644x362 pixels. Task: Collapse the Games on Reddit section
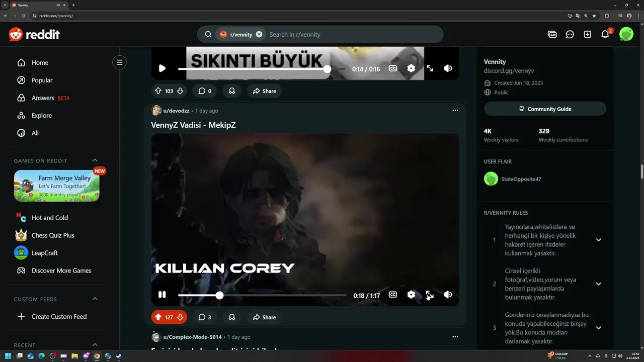tap(95, 160)
